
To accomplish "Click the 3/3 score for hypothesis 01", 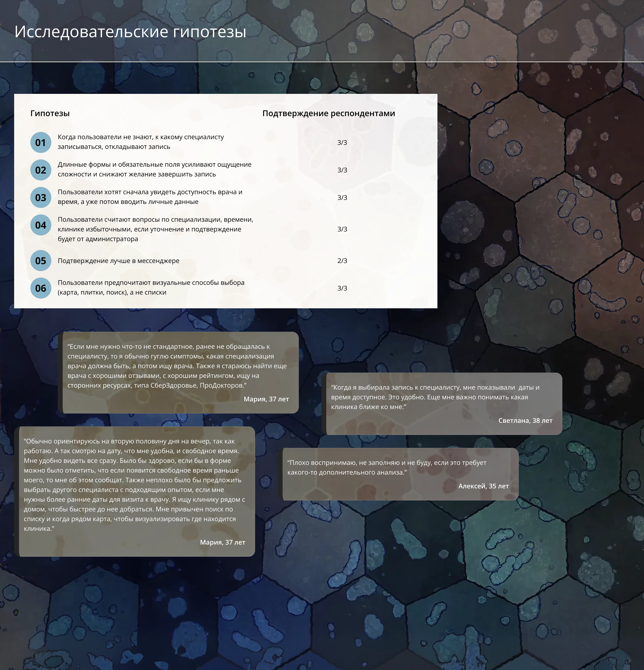I will click(342, 143).
